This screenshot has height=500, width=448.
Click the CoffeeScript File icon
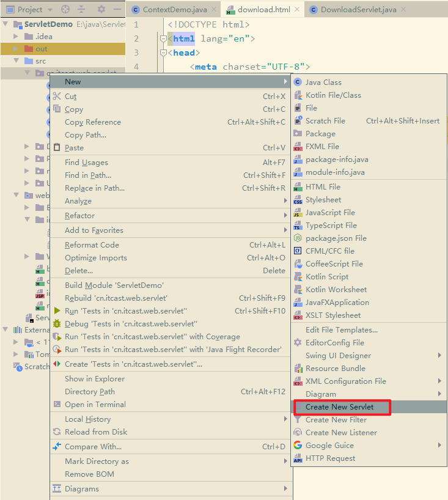298,263
